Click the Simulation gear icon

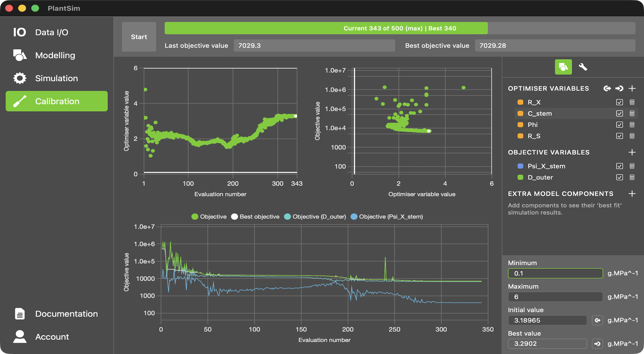tap(19, 78)
